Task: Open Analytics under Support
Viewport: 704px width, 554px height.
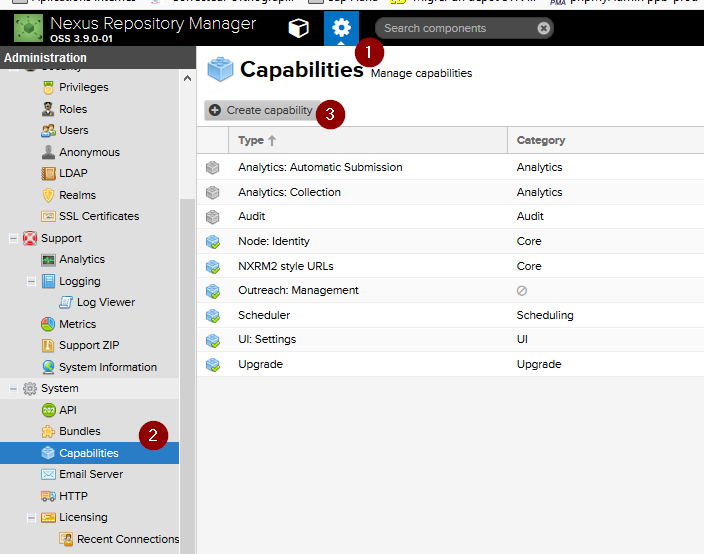Action: point(82,259)
